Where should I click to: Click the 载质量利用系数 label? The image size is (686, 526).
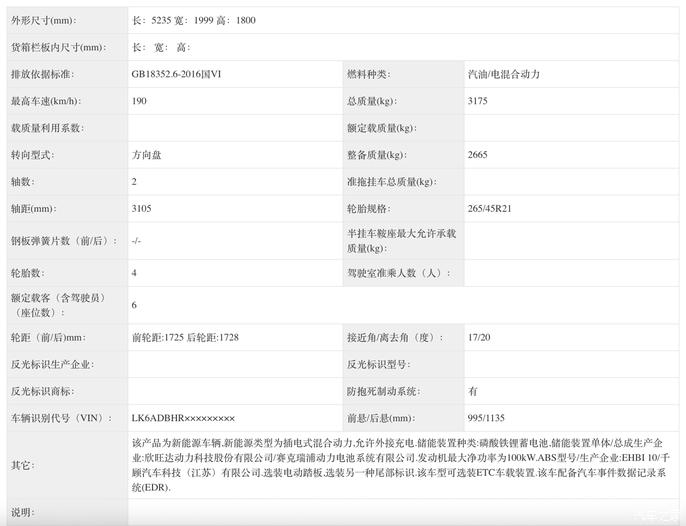(48, 128)
